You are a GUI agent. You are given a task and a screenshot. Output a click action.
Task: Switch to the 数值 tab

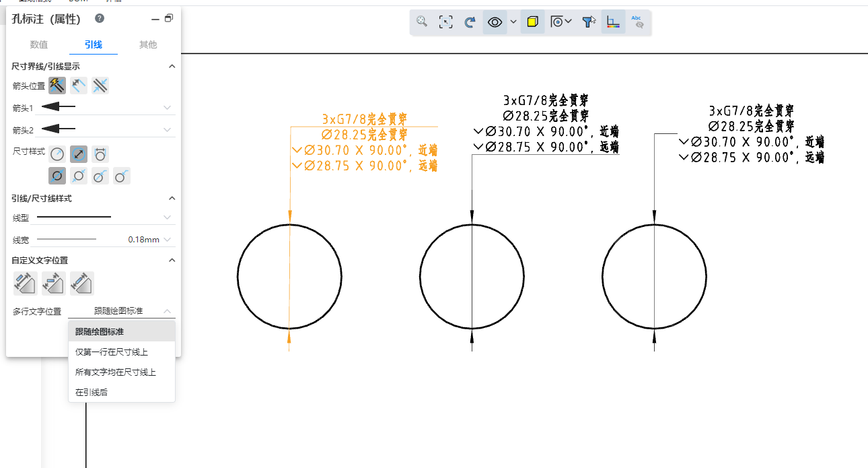click(x=38, y=44)
